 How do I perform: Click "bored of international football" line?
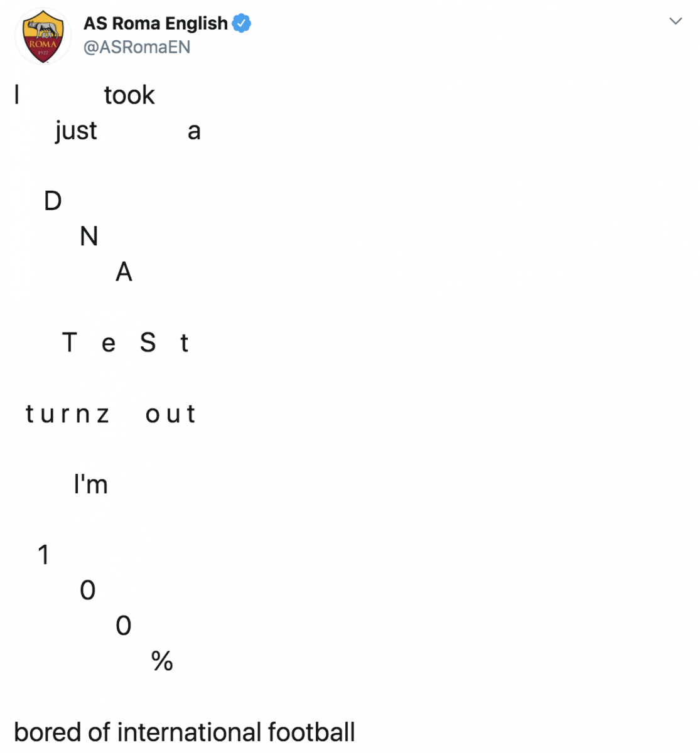click(x=185, y=732)
